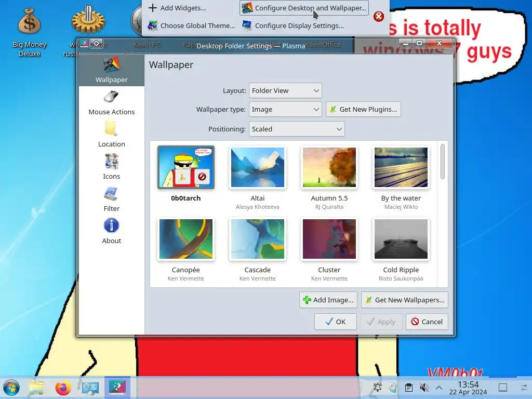The width and height of the screenshot is (532, 399).
Task: Choose Configure Desktop and Wallpaper menu entry
Action: (x=304, y=8)
